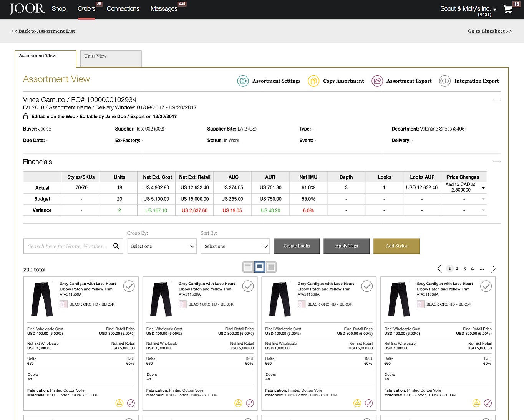
Task: Switch to large card view icon
Action: [x=248, y=267]
